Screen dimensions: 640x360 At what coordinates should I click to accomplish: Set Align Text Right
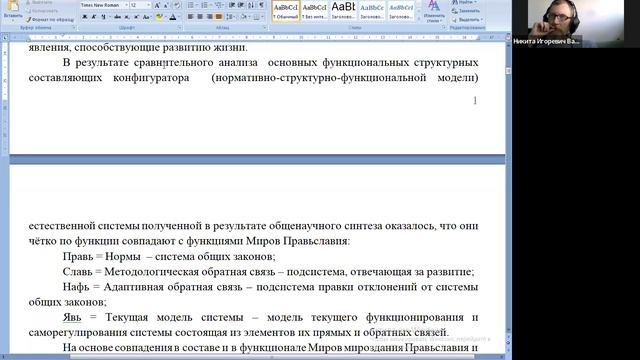(x=209, y=17)
